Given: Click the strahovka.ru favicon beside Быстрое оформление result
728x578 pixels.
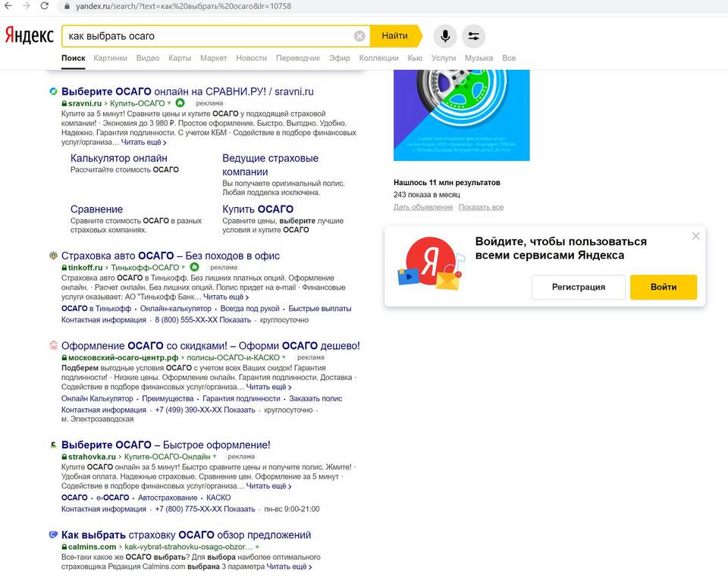Looking at the screenshot, I should (x=53, y=444).
